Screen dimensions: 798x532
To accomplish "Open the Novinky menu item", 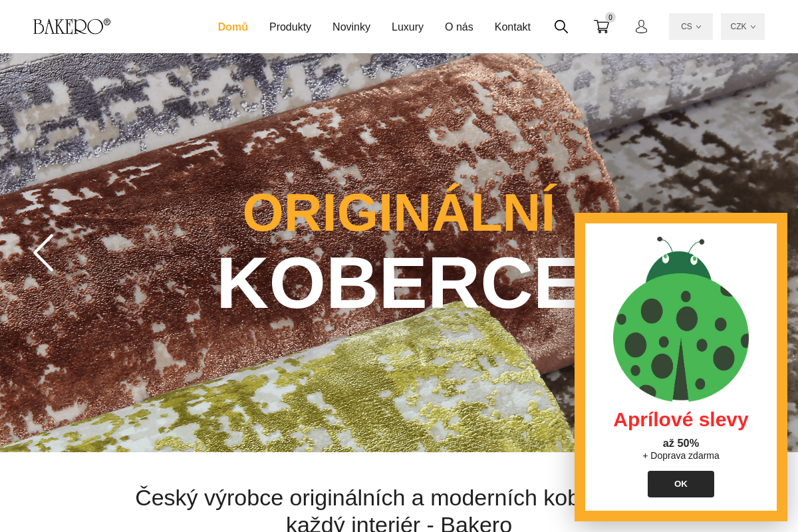I will click(351, 27).
